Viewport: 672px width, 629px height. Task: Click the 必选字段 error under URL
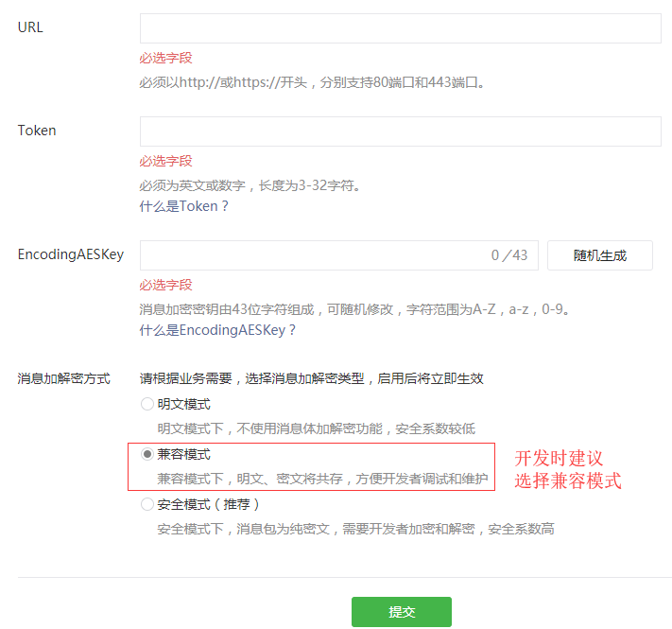click(165, 58)
